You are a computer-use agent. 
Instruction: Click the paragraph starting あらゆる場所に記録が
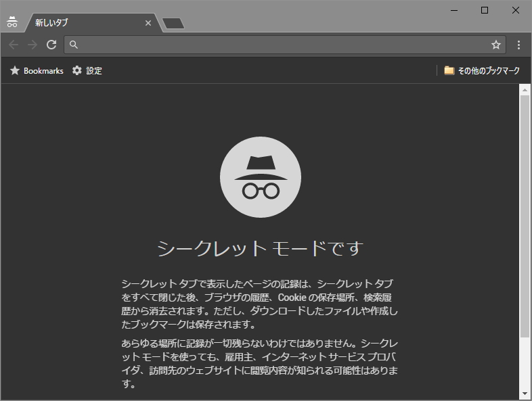tap(259, 363)
